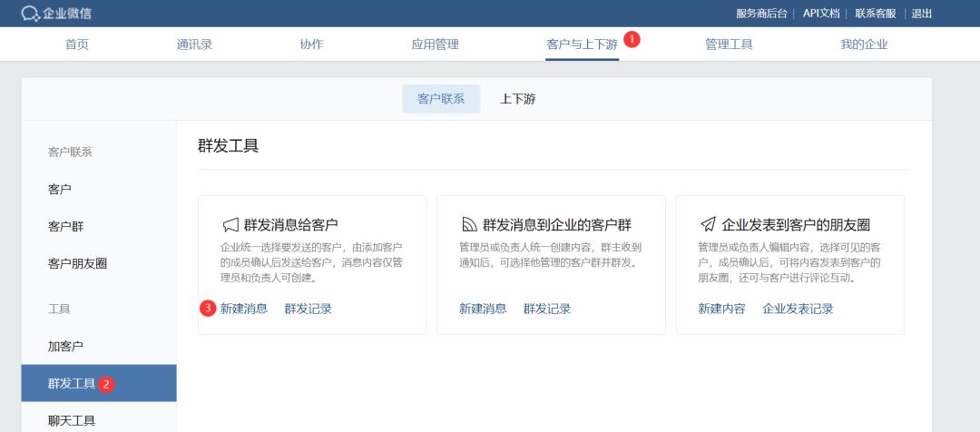980x432 pixels.
Task: Open the 管理工具 tab
Action: [729, 44]
